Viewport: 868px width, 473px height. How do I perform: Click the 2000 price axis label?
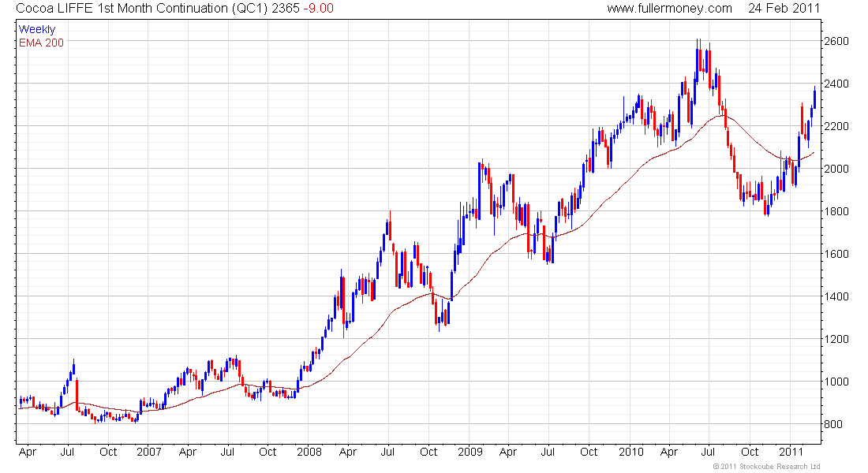[836, 169]
